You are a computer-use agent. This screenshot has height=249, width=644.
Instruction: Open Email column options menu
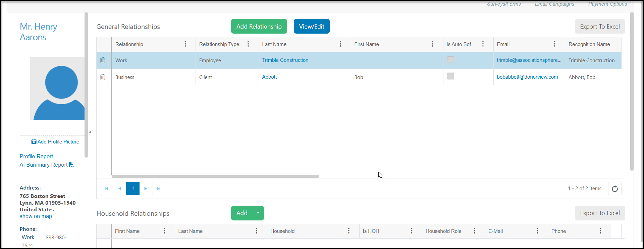pyautogui.click(x=555, y=44)
